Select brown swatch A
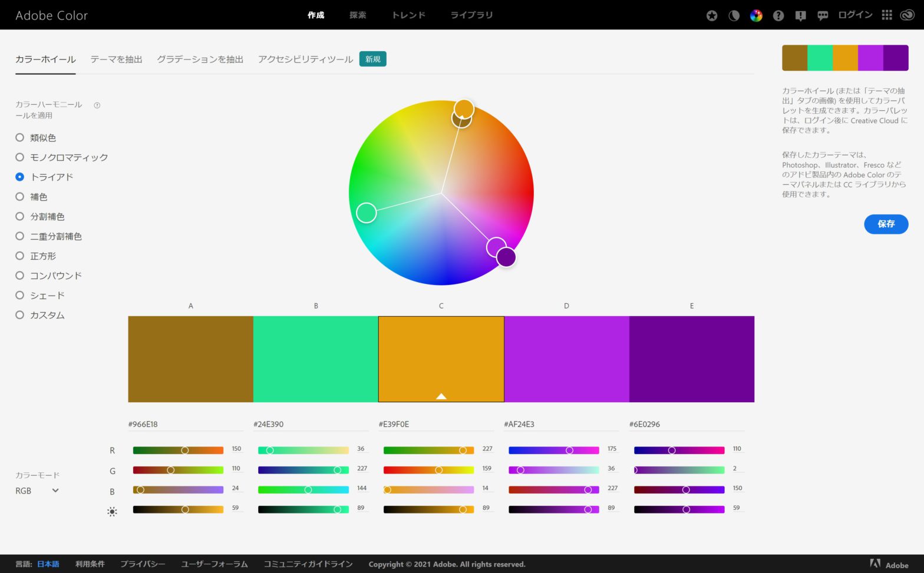Screen dimensions: 924x573 pyautogui.click(x=190, y=359)
